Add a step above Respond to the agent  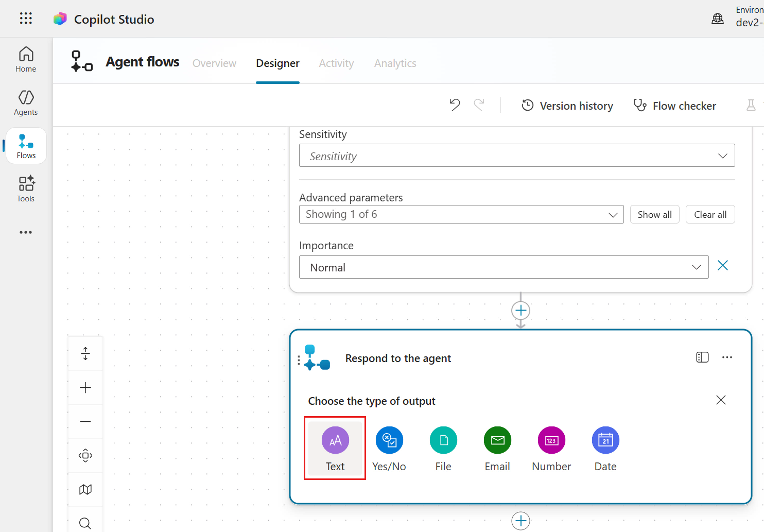pyautogui.click(x=520, y=311)
